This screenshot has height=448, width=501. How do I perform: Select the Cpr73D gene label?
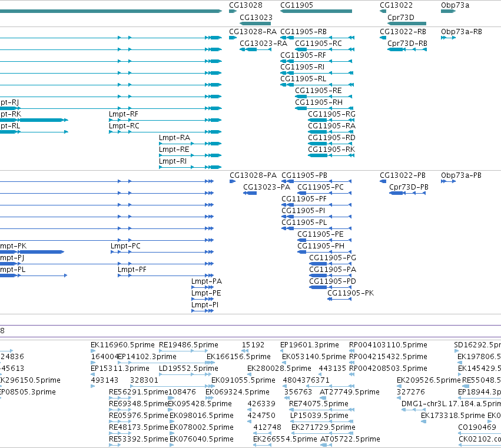coord(401,17)
